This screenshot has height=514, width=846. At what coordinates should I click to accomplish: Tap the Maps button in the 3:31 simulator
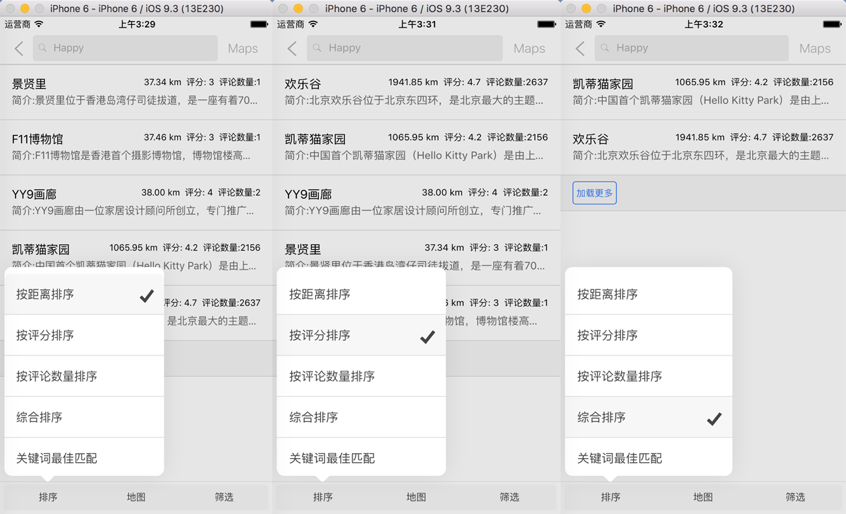[x=529, y=48]
